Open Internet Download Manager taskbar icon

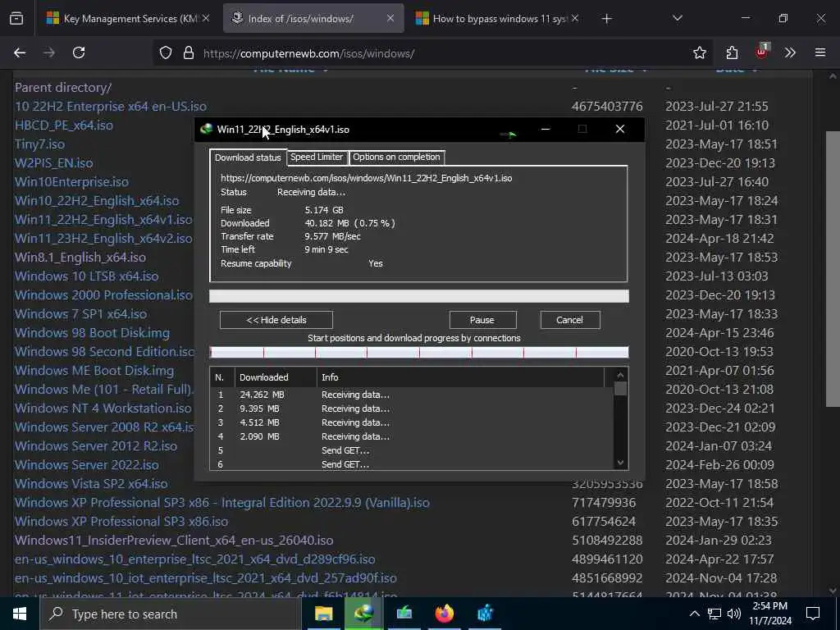click(x=363, y=614)
